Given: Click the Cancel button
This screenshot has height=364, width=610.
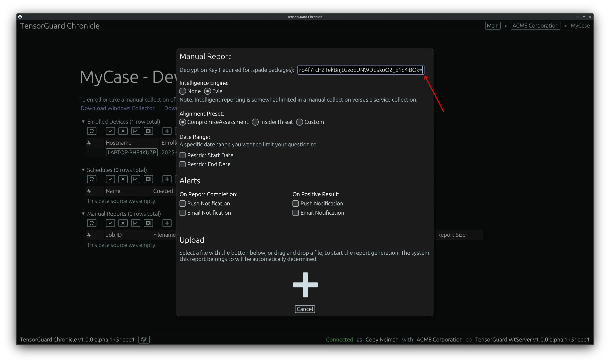Looking at the screenshot, I should click(304, 309).
